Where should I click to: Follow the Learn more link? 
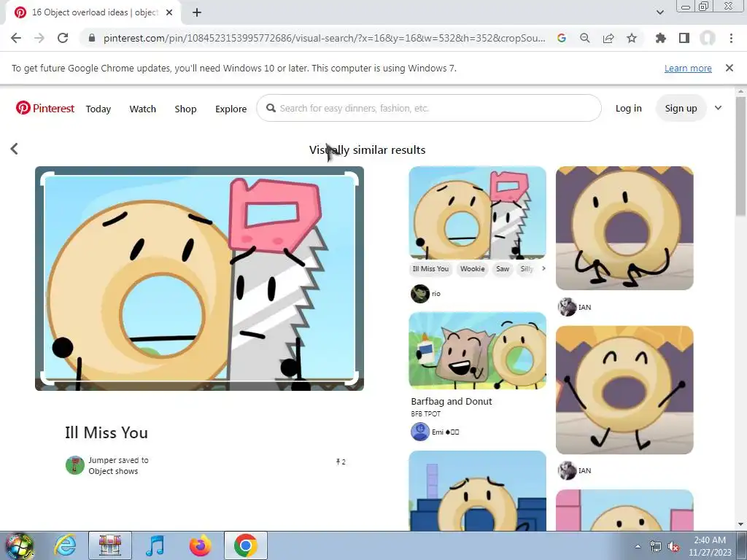pyautogui.click(x=688, y=68)
